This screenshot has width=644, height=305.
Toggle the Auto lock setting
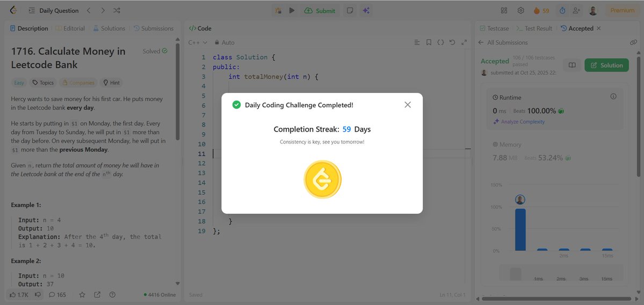click(225, 42)
